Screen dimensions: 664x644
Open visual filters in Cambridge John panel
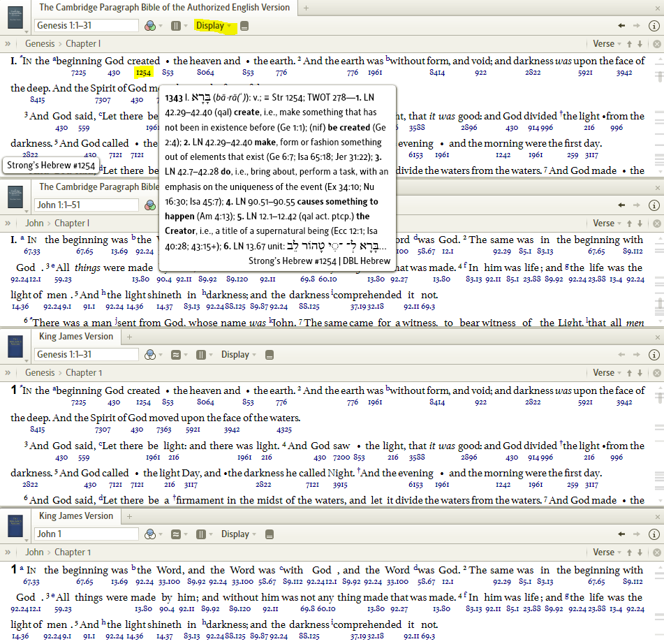pos(150,205)
